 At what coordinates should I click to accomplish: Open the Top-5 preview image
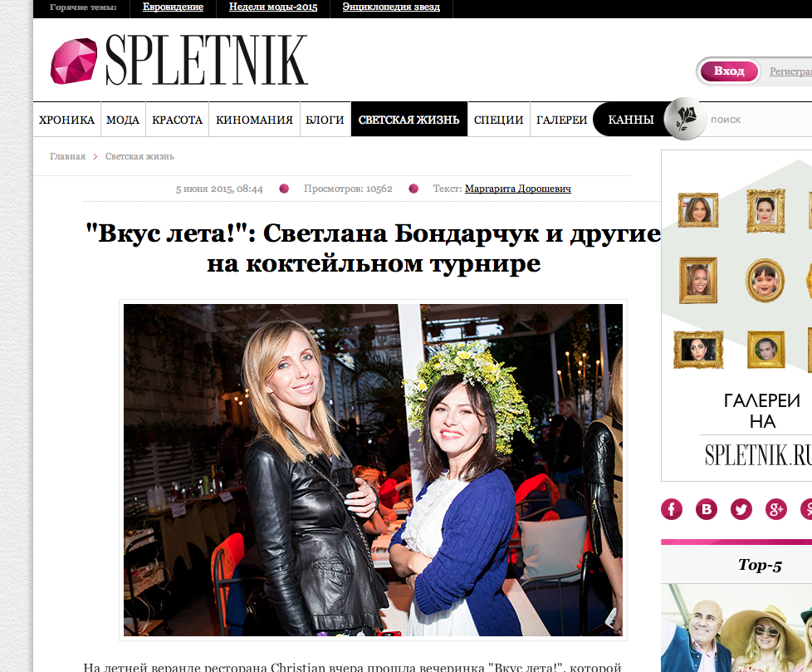(736, 628)
